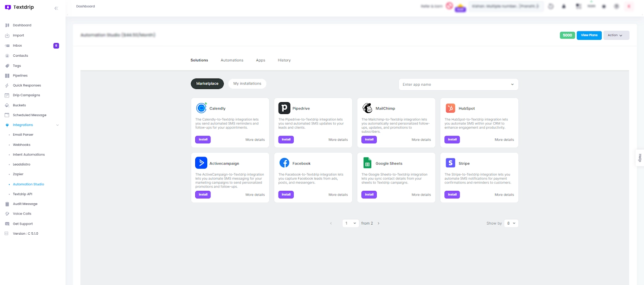Click the Facebook logo icon
Image resolution: width=644 pixels, height=285 pixels.
284,163
